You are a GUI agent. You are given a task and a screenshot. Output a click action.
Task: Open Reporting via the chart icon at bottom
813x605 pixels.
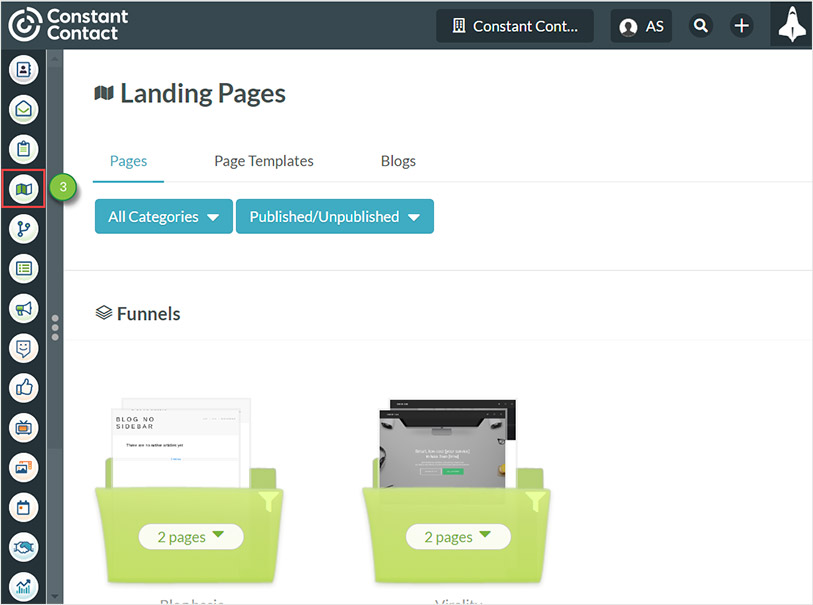pos(24,587)
